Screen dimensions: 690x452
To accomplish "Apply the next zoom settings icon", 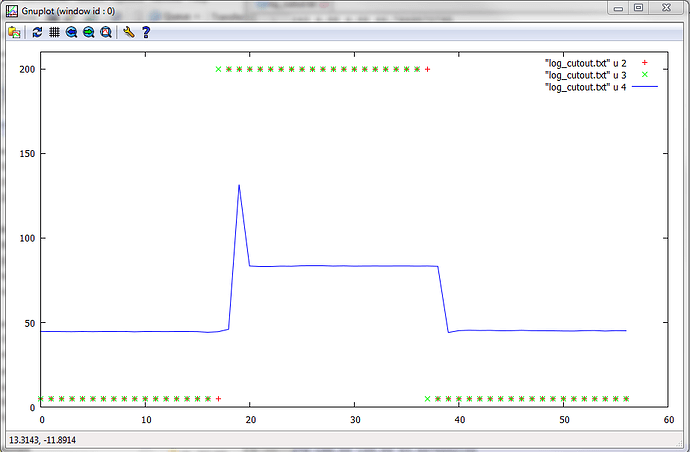I will [88, 32].
